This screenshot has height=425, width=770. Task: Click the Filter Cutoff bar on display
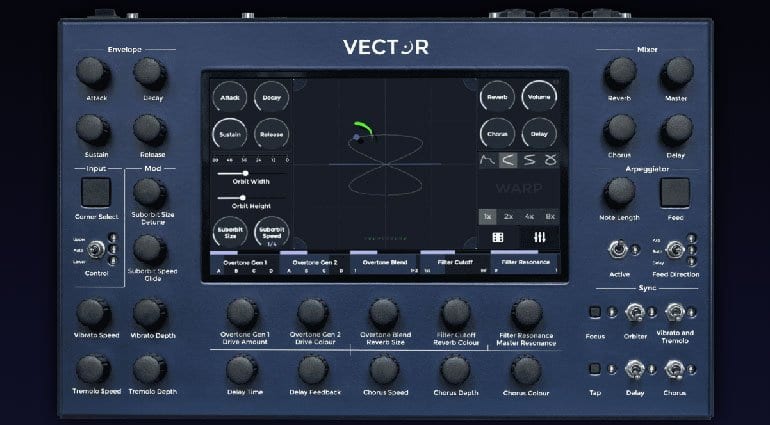click(455, 264)
